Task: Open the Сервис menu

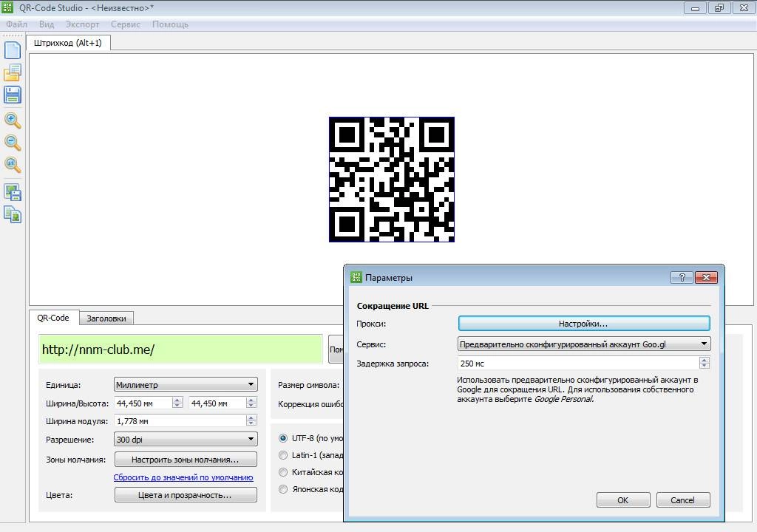Action: (x=126, y=24)
